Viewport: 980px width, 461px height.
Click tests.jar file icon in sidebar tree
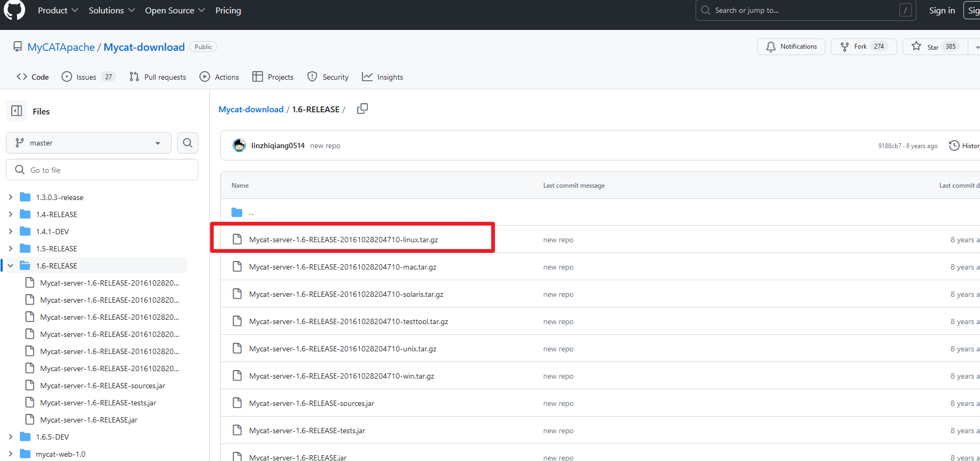[30, 402]
